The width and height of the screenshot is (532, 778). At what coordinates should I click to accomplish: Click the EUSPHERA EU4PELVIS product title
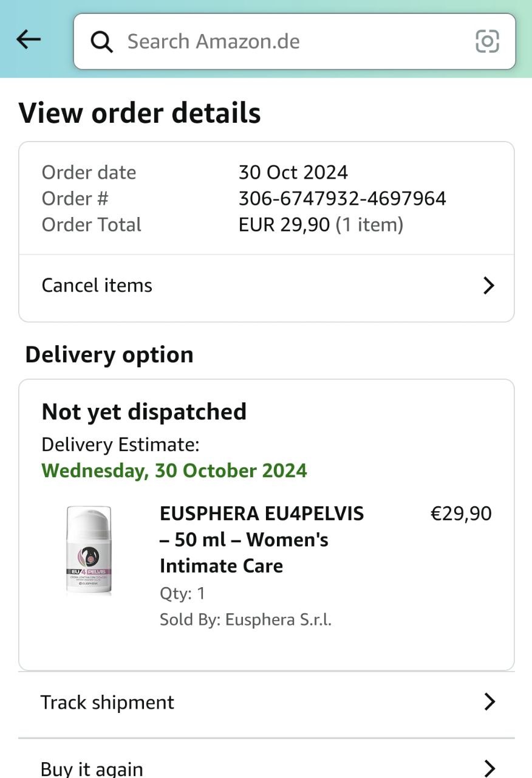click(261, 540)
